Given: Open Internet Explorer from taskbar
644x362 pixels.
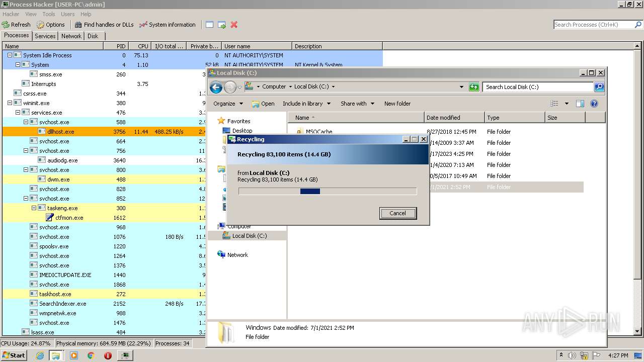Looking at the screenshot, I should click(40, 355).
